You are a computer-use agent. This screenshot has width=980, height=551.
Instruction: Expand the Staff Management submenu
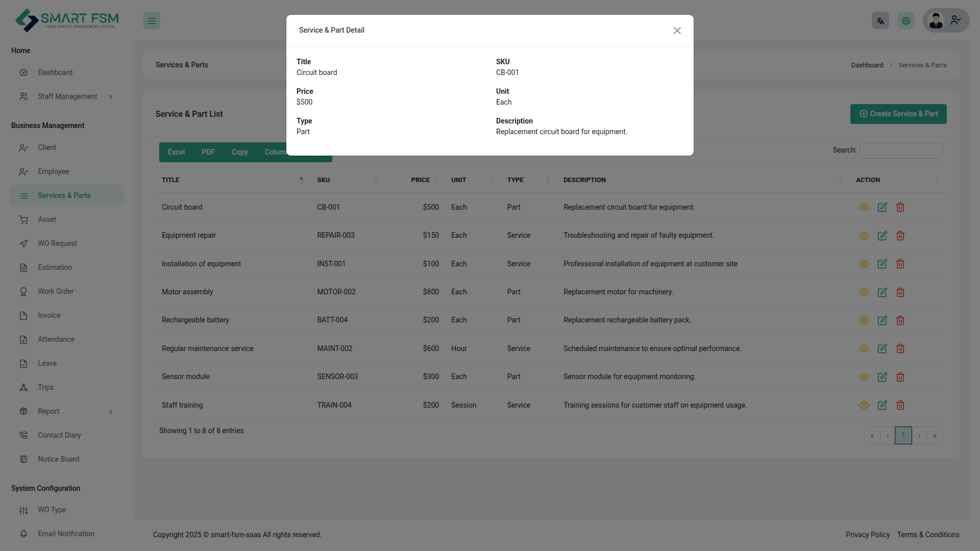(x=67, y=96)
